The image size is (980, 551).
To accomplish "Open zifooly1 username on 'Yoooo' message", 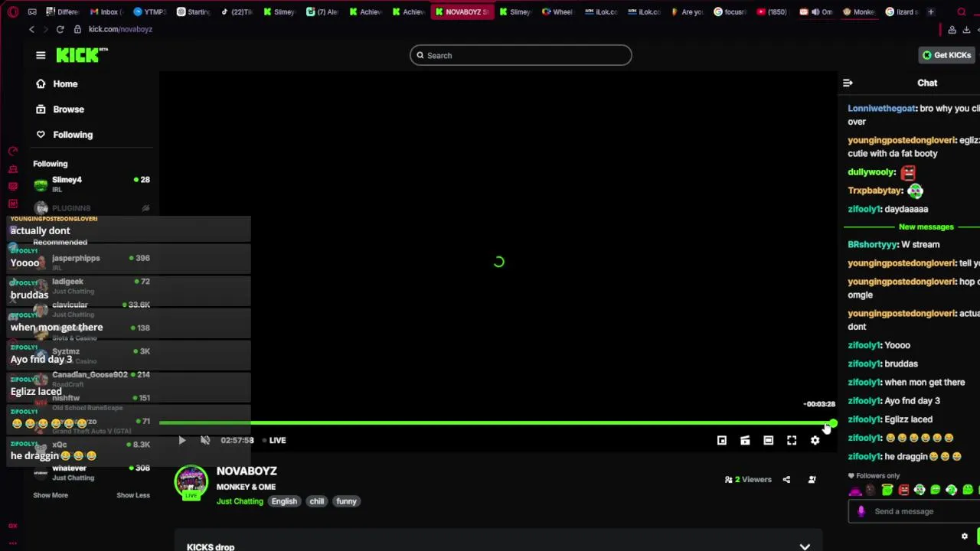I will 863,345.
